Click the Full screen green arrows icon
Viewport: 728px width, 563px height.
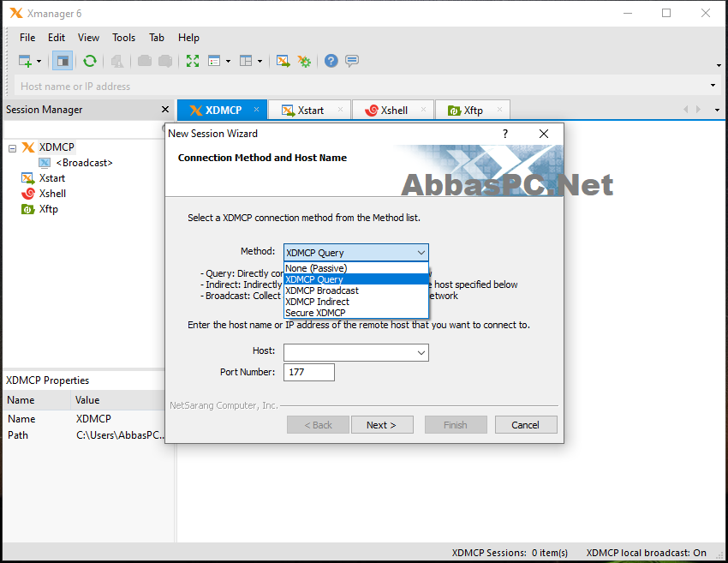click(x=193, y=61)
